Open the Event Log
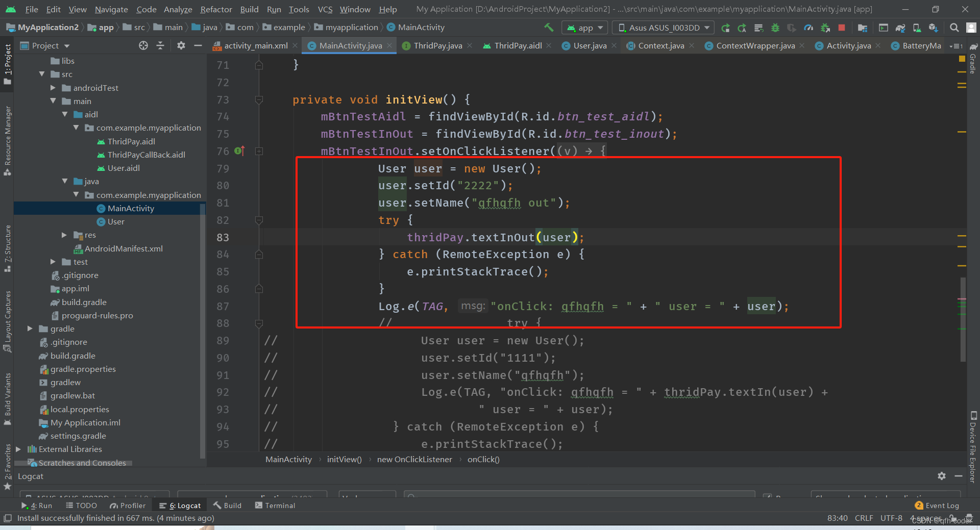Viewport: 980px width, 530px height. tap(937, 506)
